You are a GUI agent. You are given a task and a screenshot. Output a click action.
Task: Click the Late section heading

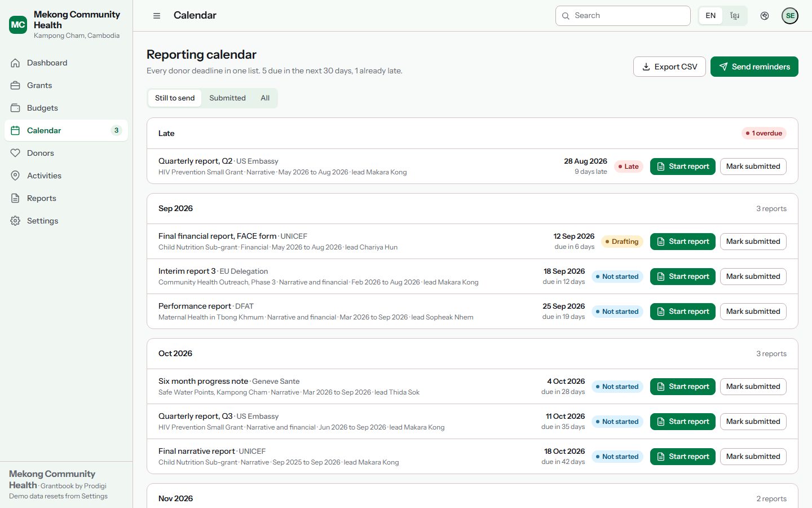tap(166, 133)
